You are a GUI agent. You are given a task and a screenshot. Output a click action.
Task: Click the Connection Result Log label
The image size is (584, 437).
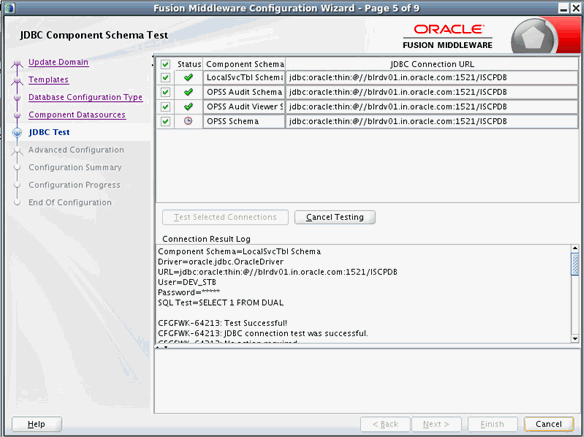206,239
